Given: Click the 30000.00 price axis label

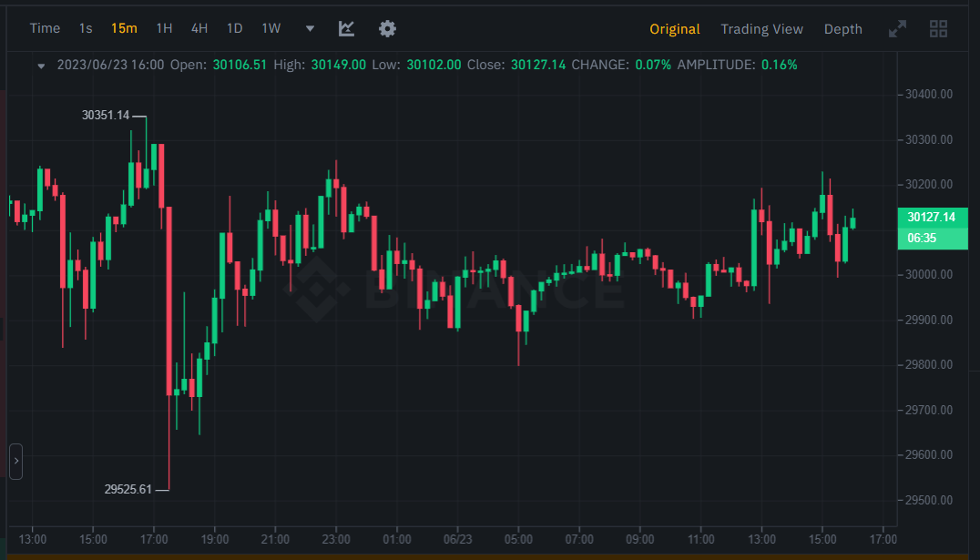Looking at the screenshot, I should click(929, 274).
